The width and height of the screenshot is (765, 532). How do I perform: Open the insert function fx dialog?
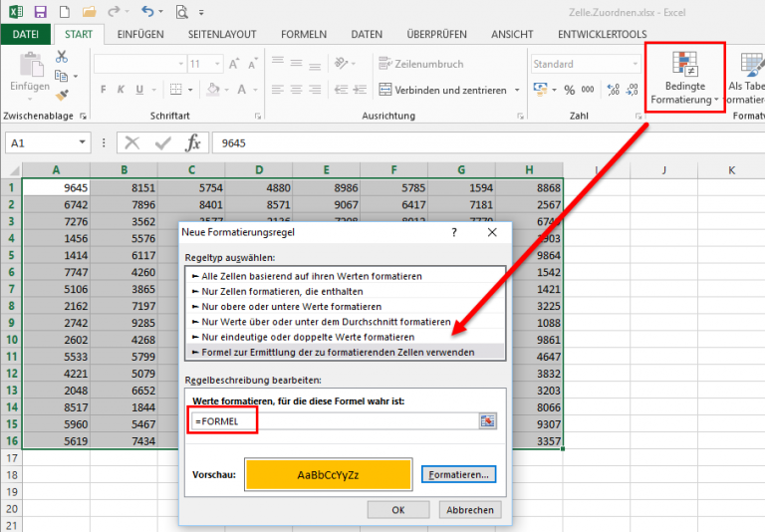point(193,143)
